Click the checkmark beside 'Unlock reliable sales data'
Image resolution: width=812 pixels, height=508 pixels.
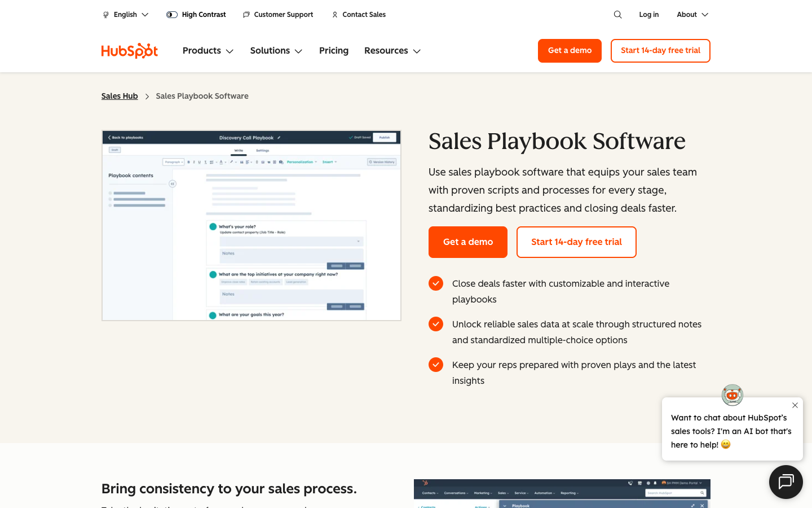pos(436,324)
